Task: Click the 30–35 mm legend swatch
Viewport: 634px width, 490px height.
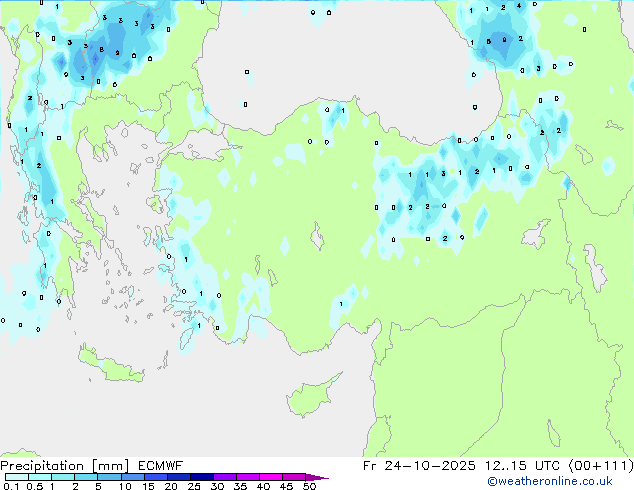Action: (225, 477)
